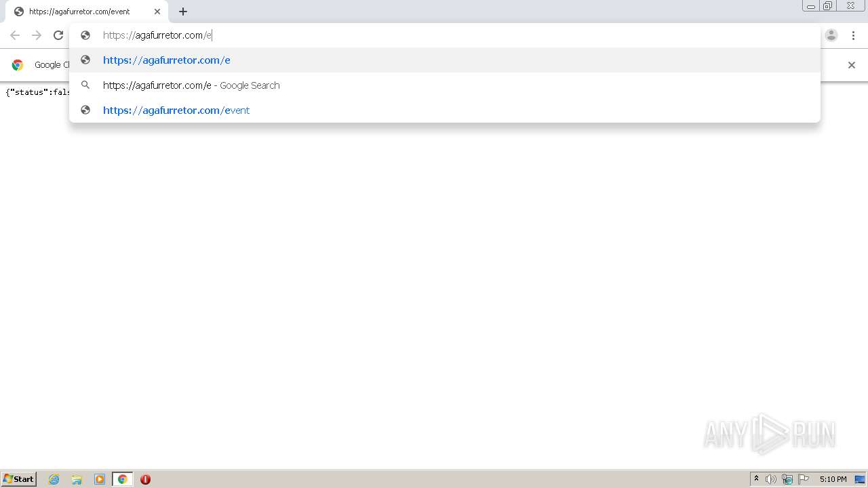The image size is (868, 488).
Task: Open File Explorer from taskbar
Action: click(x=77, y=479)
